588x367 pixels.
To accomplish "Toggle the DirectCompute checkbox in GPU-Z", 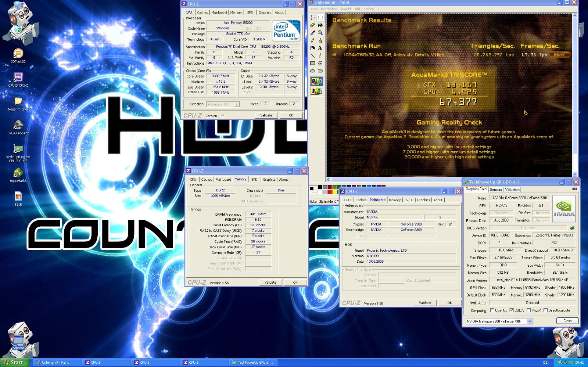I will 545,310.
